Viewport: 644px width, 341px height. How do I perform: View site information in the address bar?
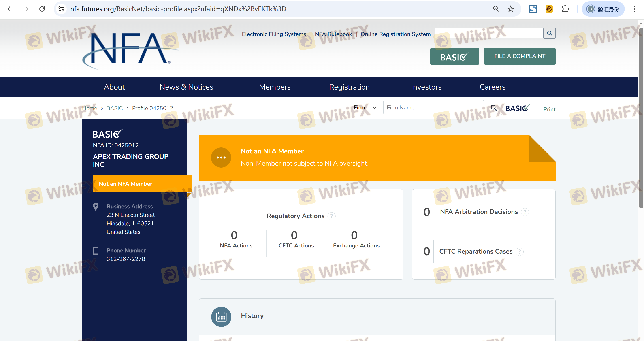point(61,9)
